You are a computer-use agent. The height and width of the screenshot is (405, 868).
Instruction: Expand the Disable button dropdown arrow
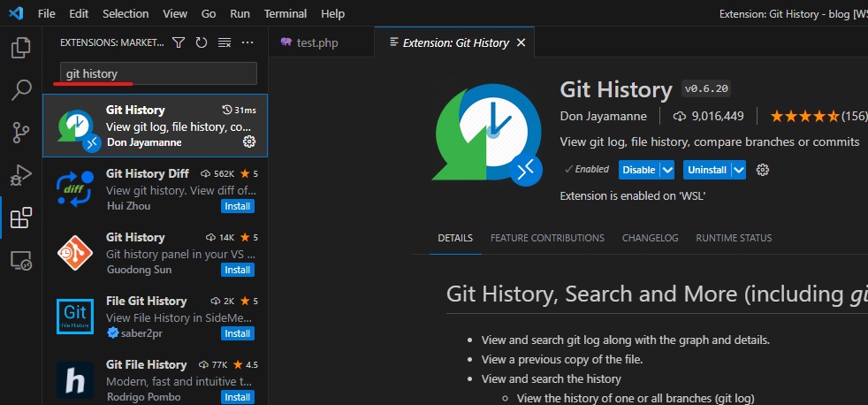(667, 170)
